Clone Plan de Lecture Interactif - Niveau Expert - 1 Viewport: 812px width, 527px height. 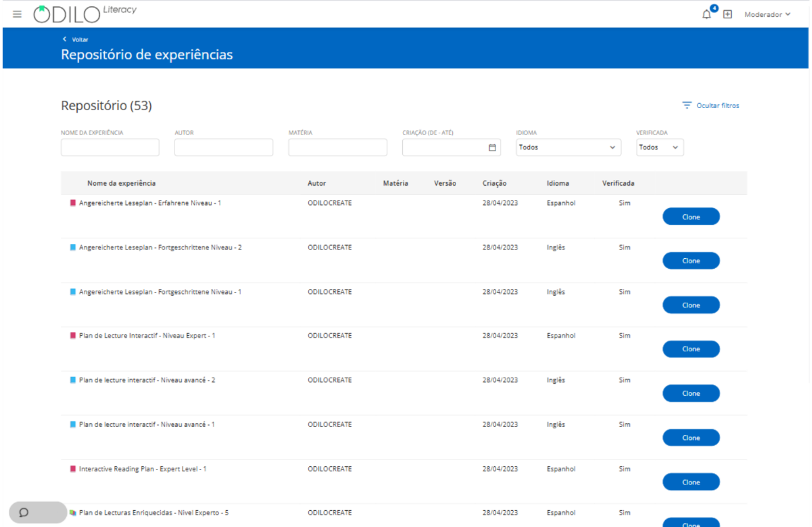click(691, 349)
